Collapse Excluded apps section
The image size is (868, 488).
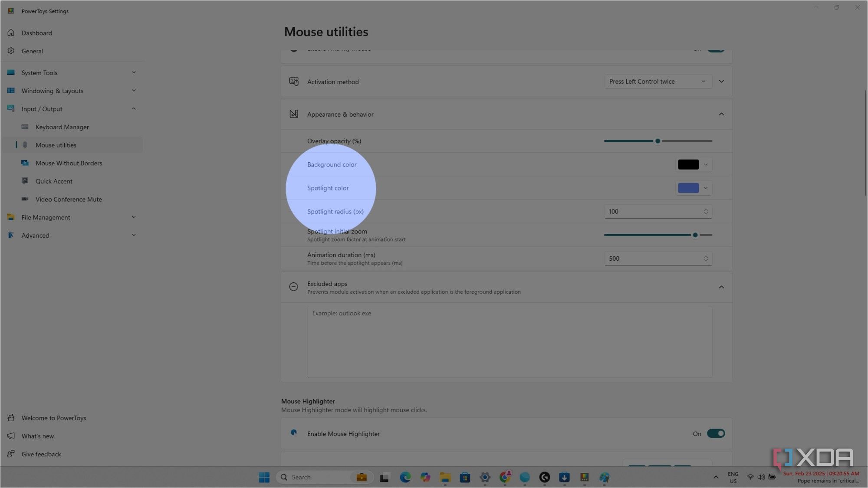click(x=721, y=287)
